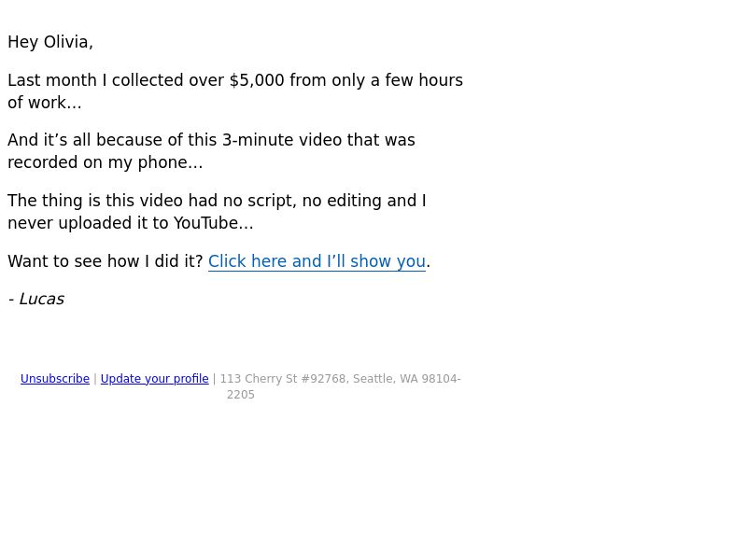Click the separator before the street address
Viewport: 747px width, 560px height.
click(215, 379)
